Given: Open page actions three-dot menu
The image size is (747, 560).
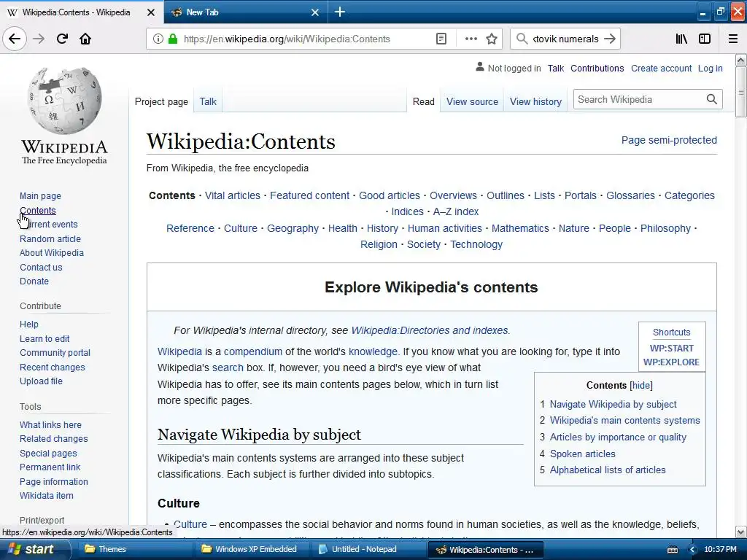Looking at the screenshot, I should coord(471,39).
